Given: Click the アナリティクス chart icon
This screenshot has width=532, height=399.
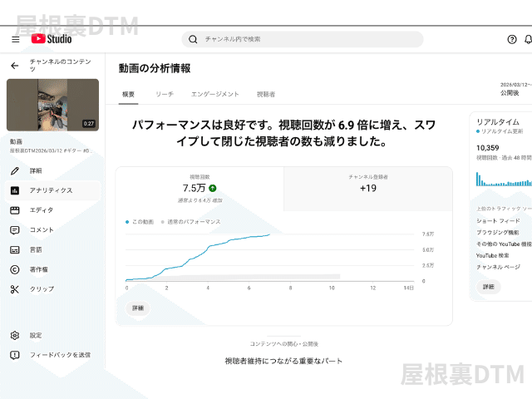Looking at the screenshot, I should coord(15,190).
